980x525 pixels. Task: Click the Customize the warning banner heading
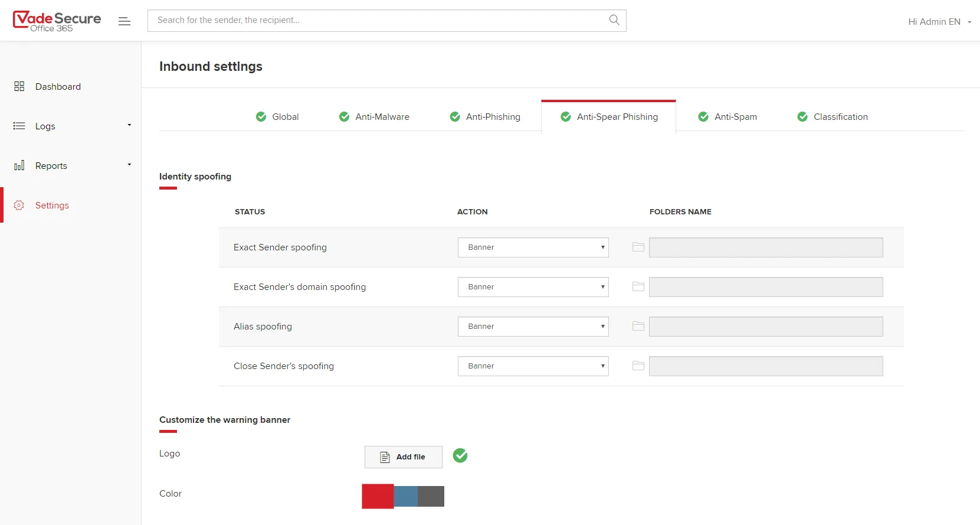(225, 419)
